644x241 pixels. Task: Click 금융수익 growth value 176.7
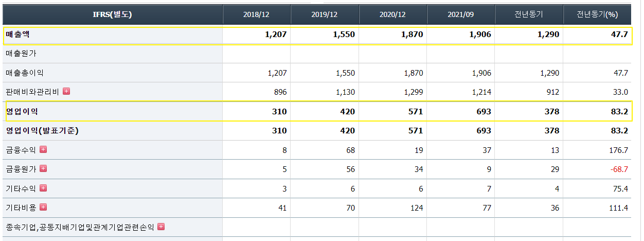tap(619, 150)
